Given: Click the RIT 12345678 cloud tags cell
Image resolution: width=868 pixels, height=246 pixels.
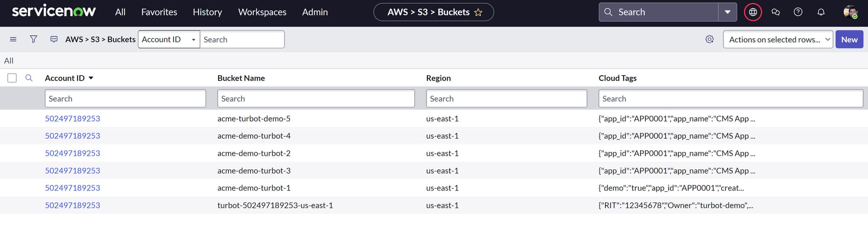Looking at the screenshot, I should [675, 205].
